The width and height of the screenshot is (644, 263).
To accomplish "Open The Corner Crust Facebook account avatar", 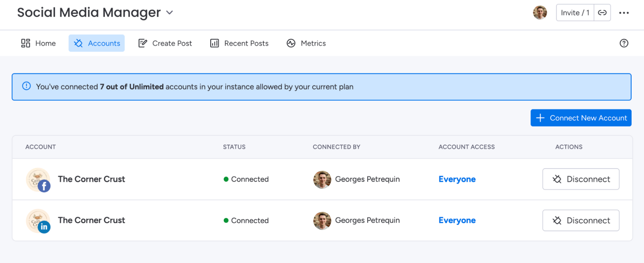I will (38, 180).
